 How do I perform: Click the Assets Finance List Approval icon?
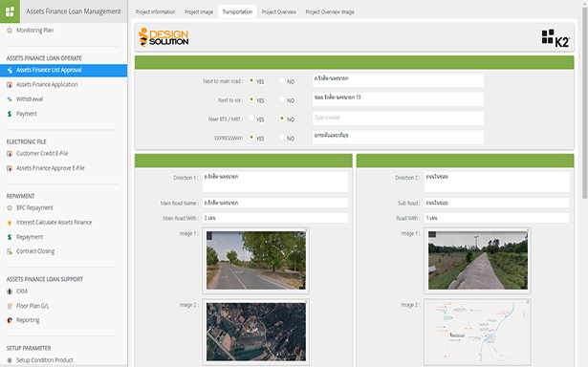pos(10,70)
